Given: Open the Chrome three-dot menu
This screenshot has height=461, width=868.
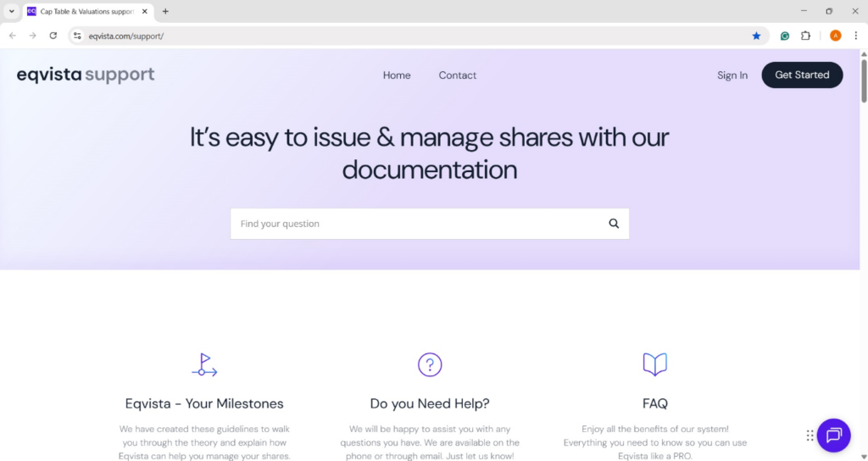Looking at the screenshot, I should tap(855, 36).
